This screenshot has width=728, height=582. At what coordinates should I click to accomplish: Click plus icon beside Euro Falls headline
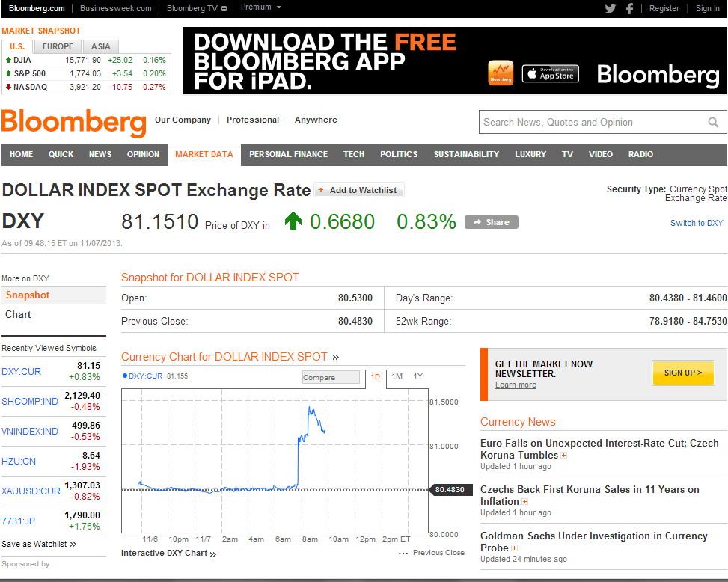[x=564, y=455]
